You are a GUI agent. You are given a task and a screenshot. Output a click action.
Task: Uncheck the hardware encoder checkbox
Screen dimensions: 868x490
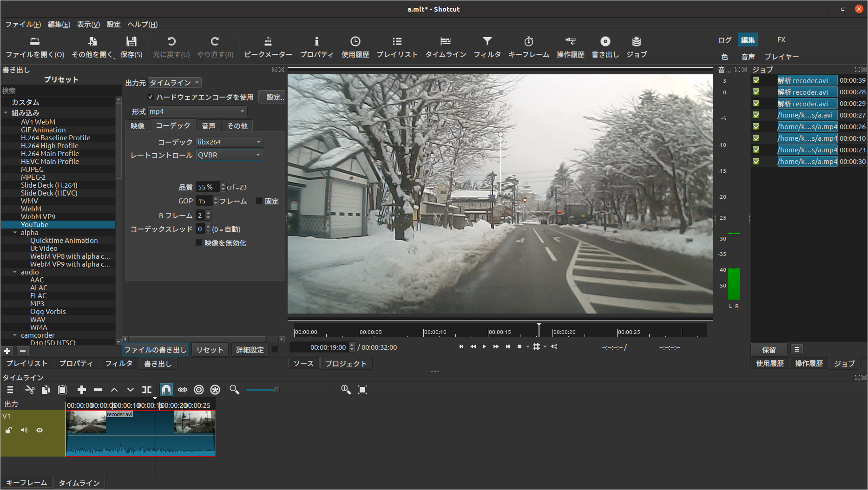(151, 97)
